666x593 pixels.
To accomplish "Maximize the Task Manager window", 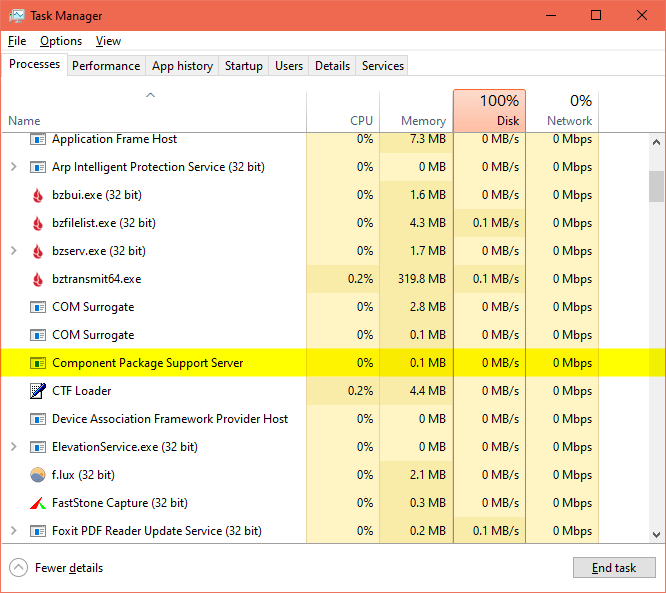I will pos(596,15).
